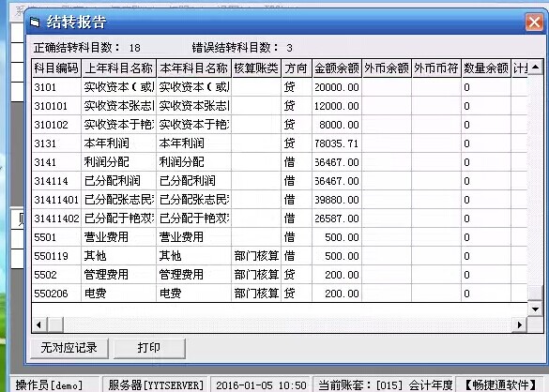Click 借 direction cell in row 5501

(x=297, y=237)
